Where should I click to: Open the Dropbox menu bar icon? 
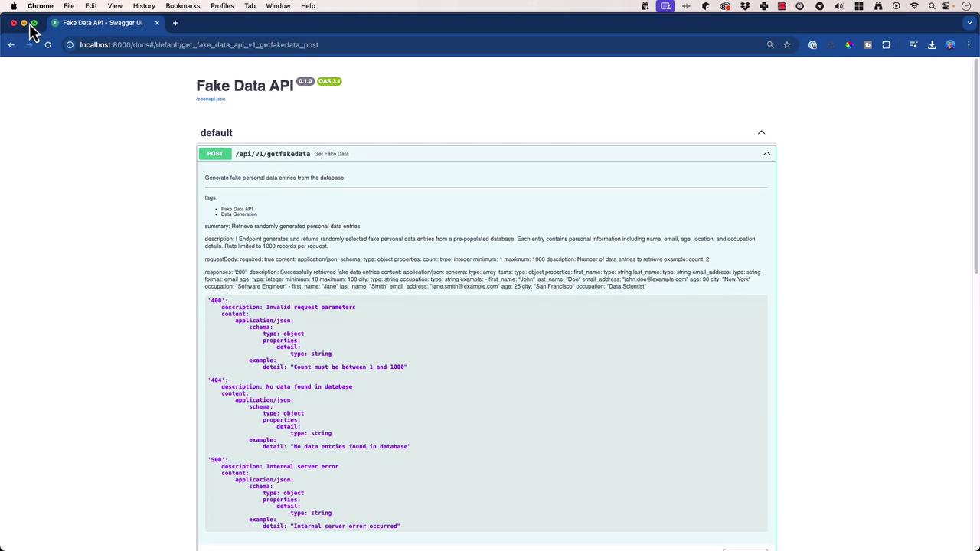click(745, 6)
